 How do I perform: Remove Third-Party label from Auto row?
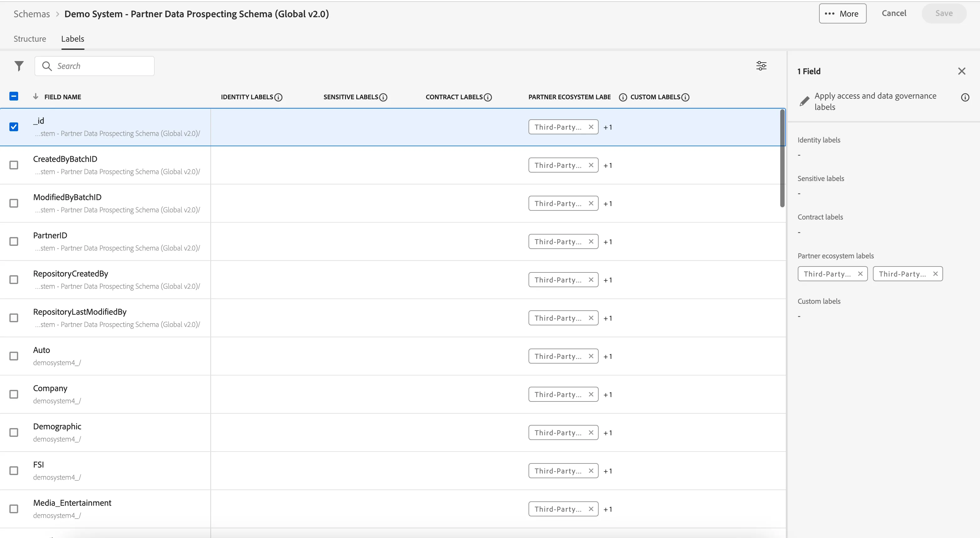tap(591, 356)
